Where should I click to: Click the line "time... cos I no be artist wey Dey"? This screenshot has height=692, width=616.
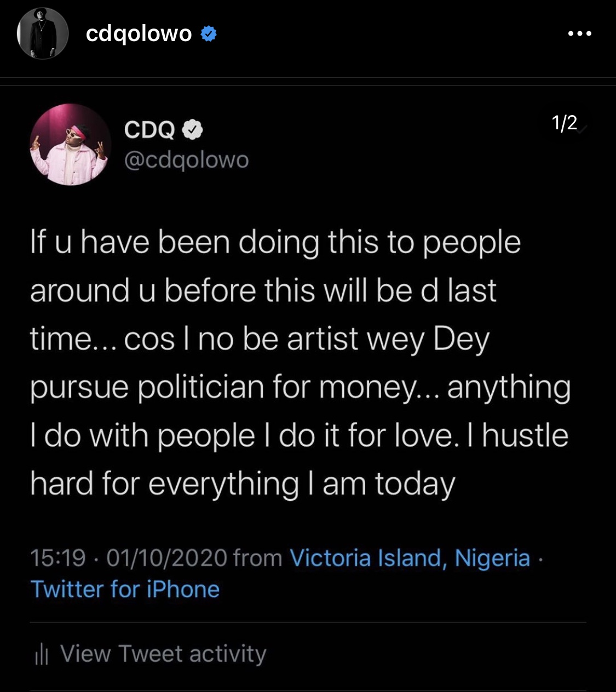[260, 339]
